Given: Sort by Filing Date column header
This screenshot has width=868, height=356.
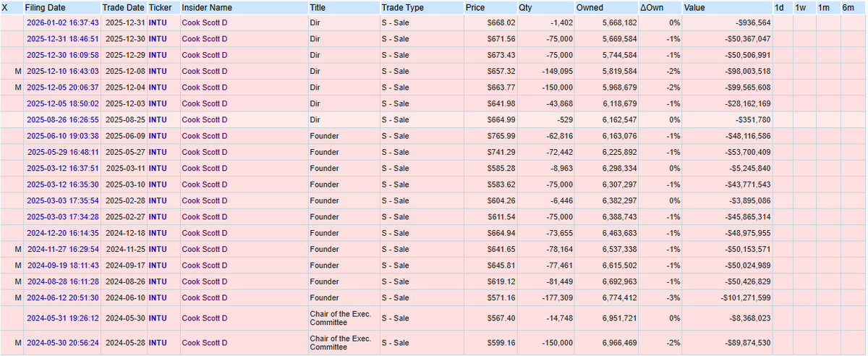Looking at the screenshot, I should 45,7.
